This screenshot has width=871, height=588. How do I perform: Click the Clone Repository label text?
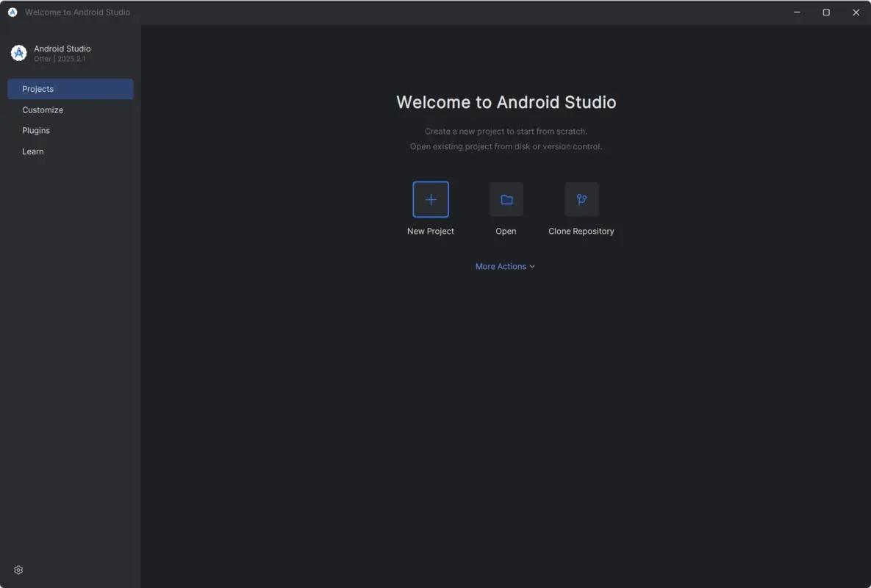(x=581, y=231)
